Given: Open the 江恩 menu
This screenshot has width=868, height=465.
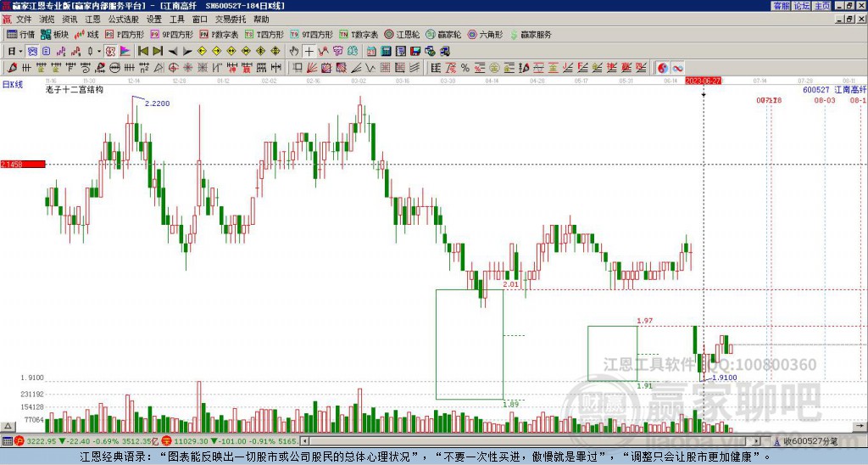Looking at the screenshot, I should [92, 20].
